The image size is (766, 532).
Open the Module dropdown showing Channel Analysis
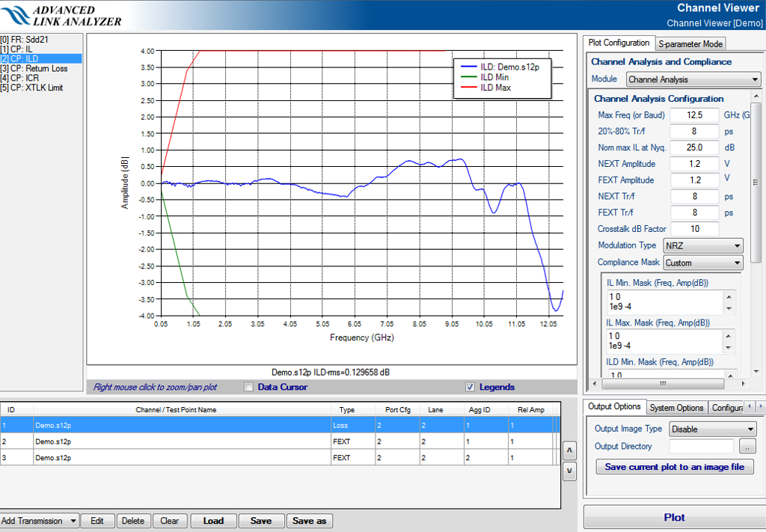pyautogui.click(x=693, y=79)
